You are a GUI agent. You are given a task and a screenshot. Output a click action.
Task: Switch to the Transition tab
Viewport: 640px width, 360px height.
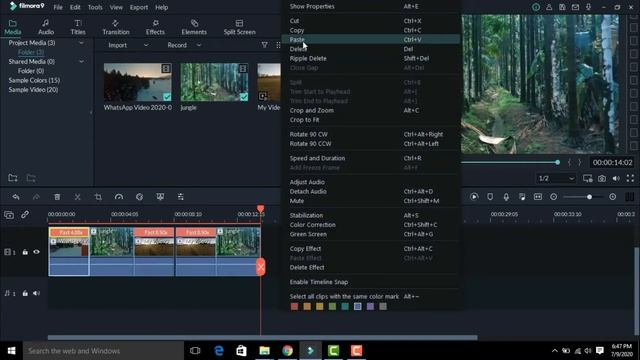116,27
